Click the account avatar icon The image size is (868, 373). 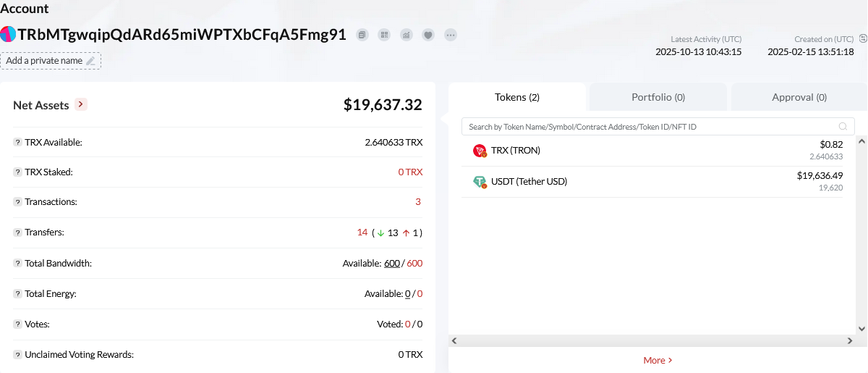click(x=8, y=35)
